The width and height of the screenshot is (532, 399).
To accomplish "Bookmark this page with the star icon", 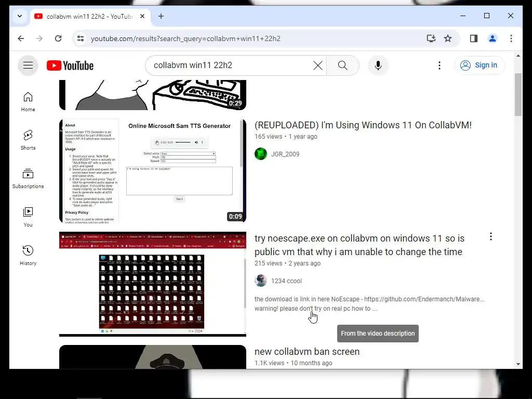I will 448,38.
